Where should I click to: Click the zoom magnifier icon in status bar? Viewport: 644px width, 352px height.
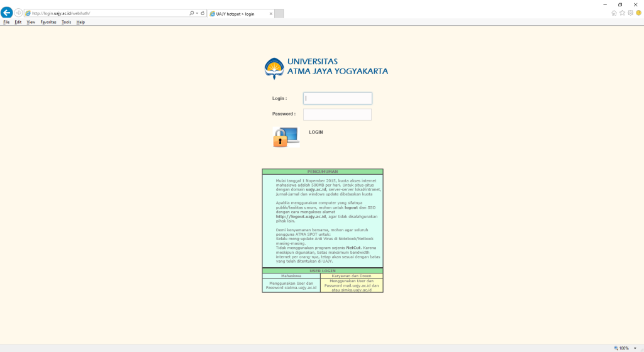point(616,348)
